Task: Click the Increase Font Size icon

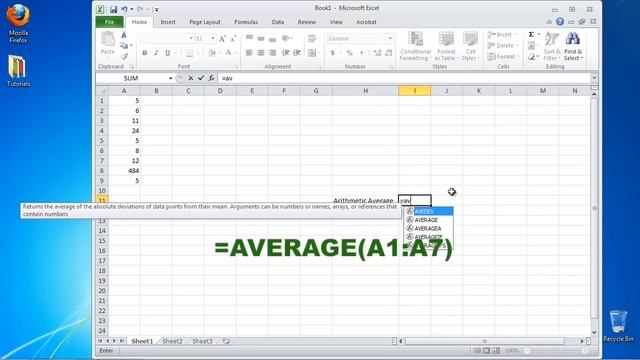Action: pyautogui.click(x=222, y=39)
